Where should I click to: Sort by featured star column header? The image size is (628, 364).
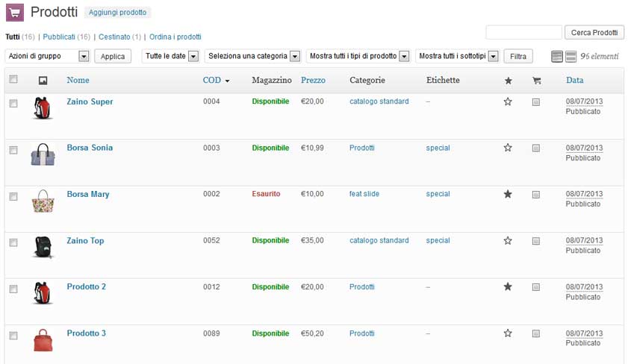coord(509,81)
